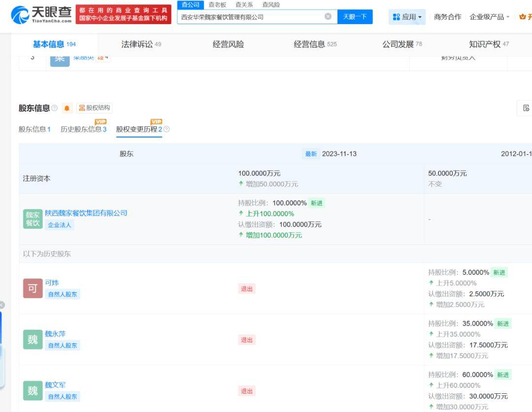The image size is (532, 412).
Task: Switch search mode to 查老板
Action: click(x=217, y=4)
